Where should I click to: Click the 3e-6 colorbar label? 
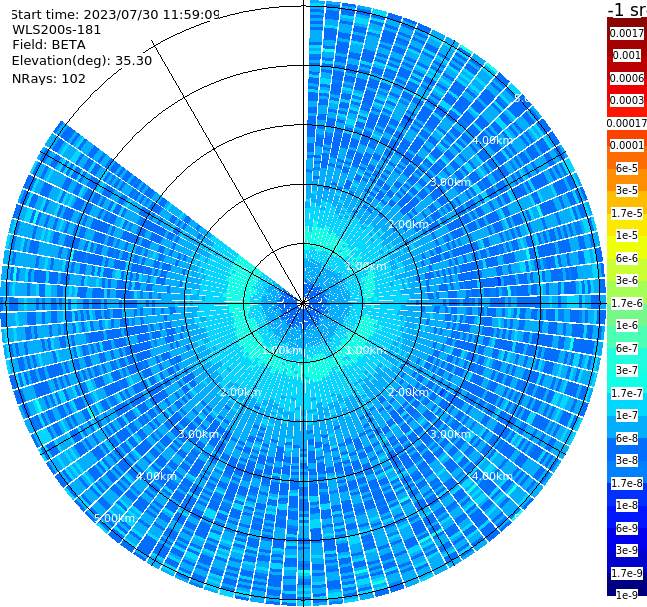[x=627, y=280]
